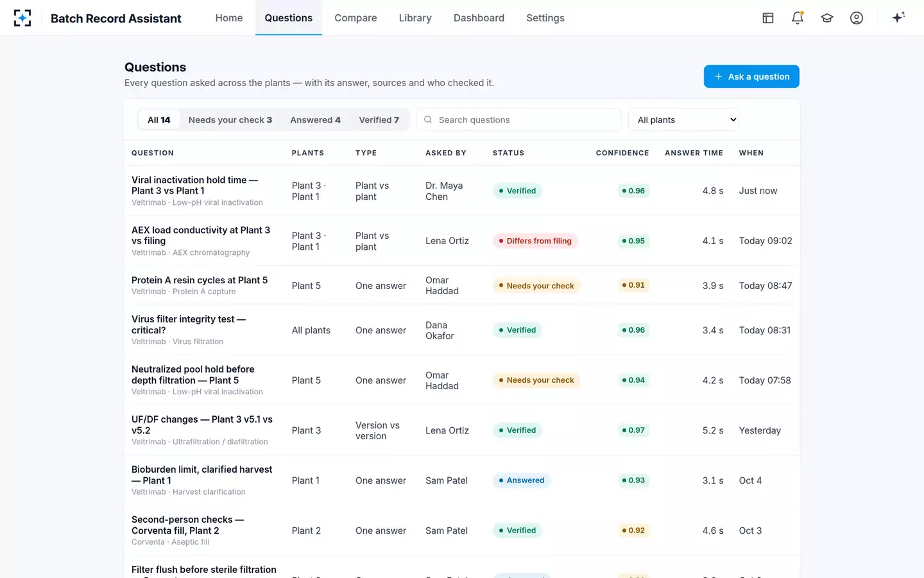Click the Search questions field
This screenshot has height=578, width=924.
click(x=519, y=119)
